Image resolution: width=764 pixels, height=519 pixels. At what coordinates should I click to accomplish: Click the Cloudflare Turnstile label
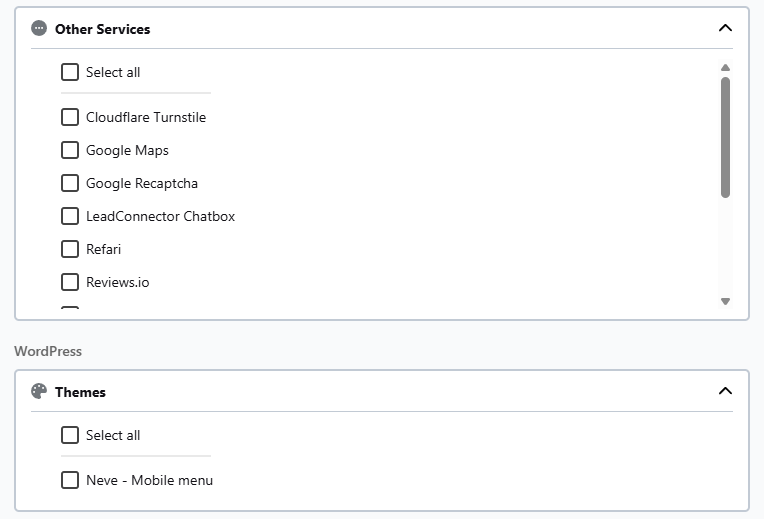[x=146, y=117]
